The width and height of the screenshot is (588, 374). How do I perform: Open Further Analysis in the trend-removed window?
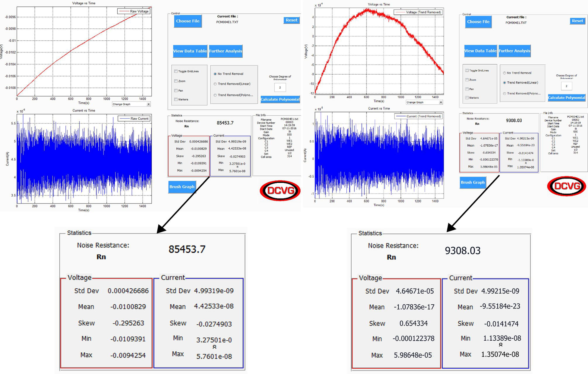click(514, 51)
